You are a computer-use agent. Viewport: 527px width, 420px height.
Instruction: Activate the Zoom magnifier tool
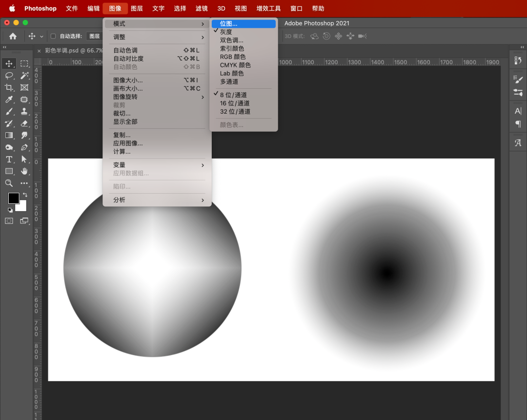[x=9, y=183]
